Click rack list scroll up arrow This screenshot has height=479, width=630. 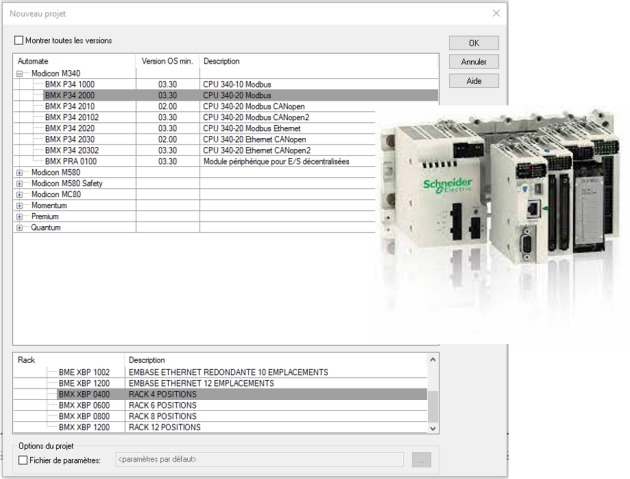coord(433,360)
